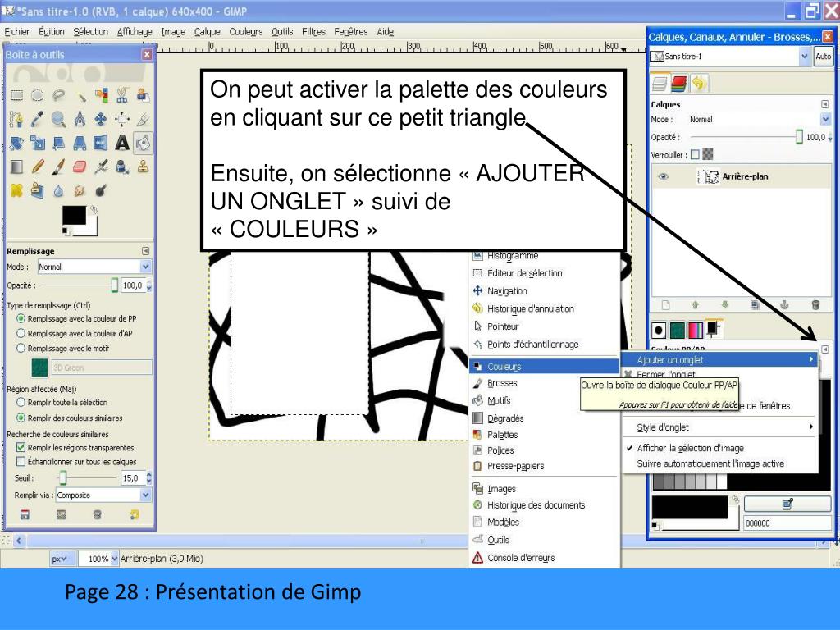Select the Airbrush tool
840x630 pixels.
click(x=101, y=167)
